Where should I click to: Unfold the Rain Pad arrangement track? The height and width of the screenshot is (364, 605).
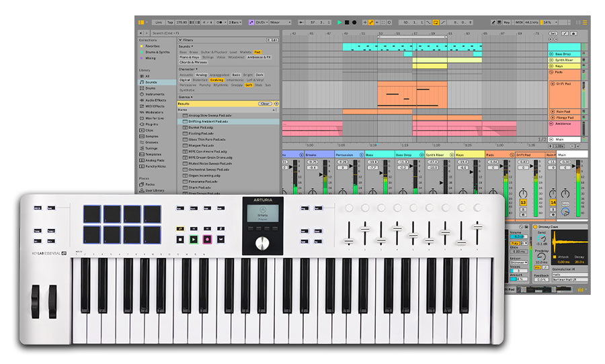(x=553, y=111)
